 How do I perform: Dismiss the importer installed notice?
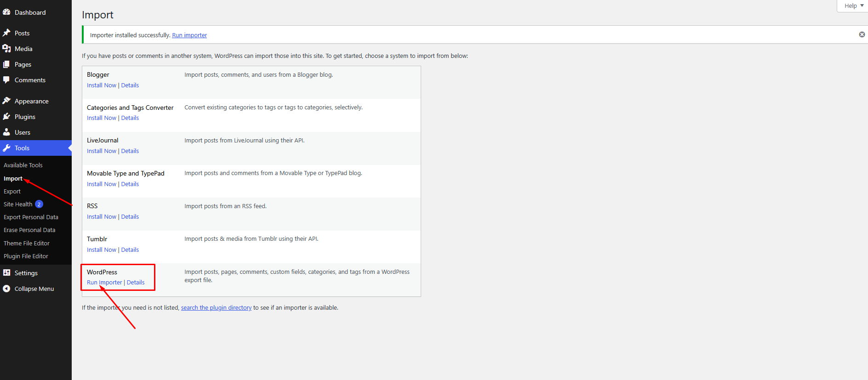(x=862, y=34)
